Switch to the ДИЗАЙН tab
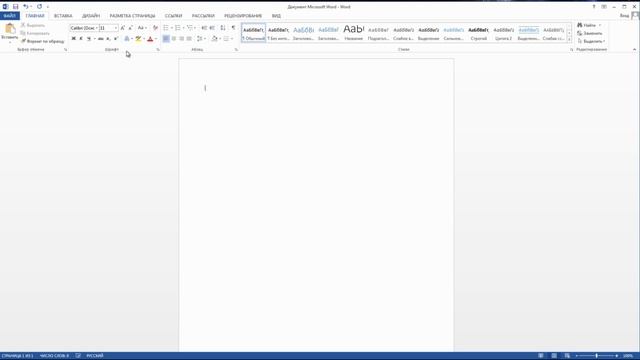This screenshot has width=640, height=360. pyautogui.click(x=91, y=16)
